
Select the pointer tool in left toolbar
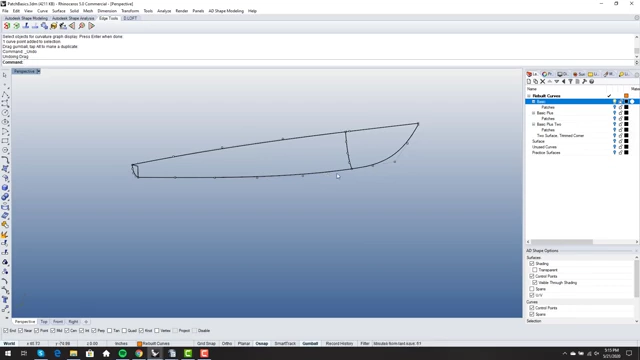[x=5, y=75]
